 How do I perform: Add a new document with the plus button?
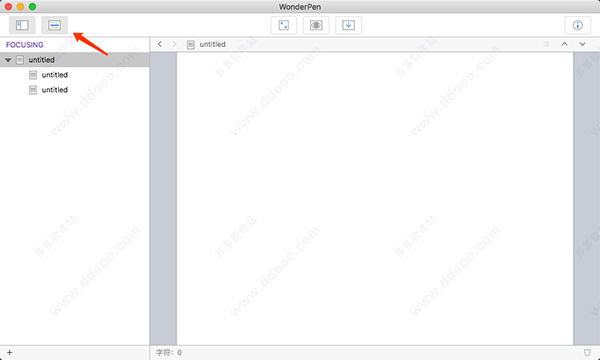[x=10, y=352]
